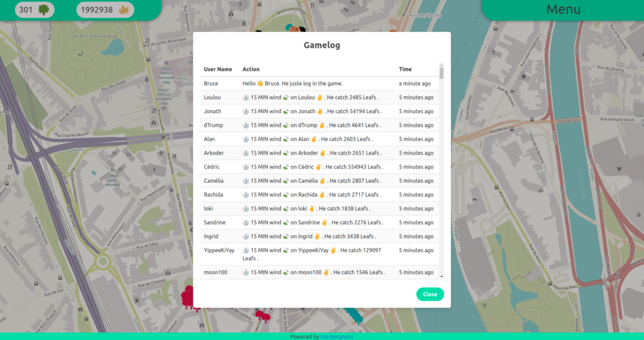Click 'He catch 129097' text in YippeeKiYay row
The image size is (644, 340).
[360, 250]
